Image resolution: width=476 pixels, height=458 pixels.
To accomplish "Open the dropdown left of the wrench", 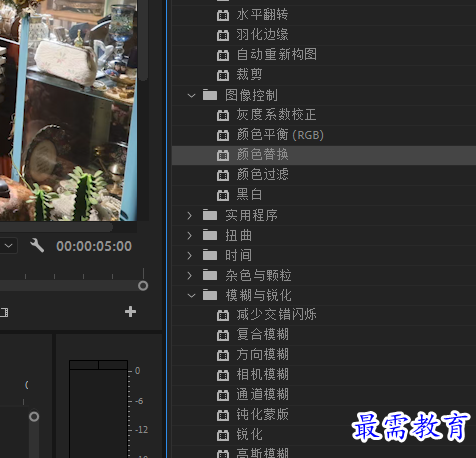I will pos(8,246).
